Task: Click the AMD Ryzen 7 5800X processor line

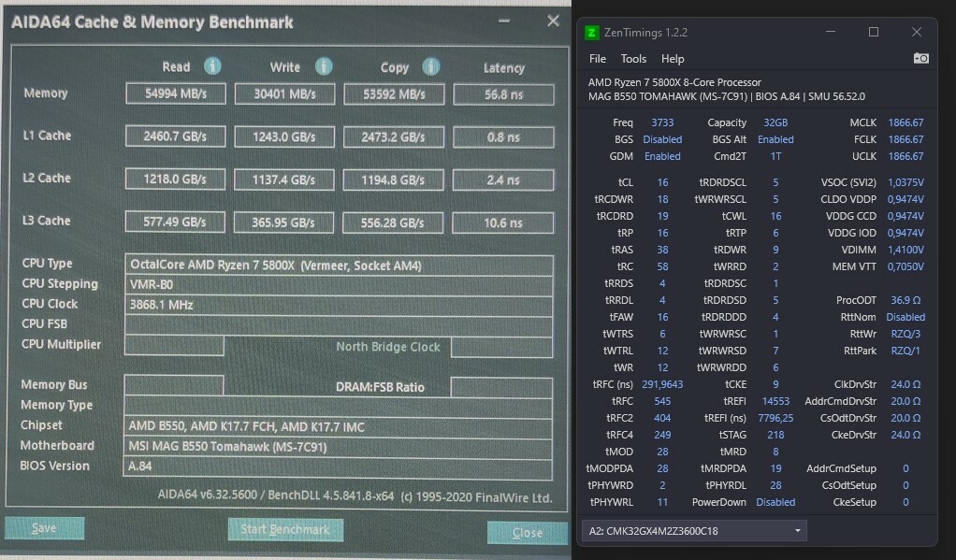Action: click(x=674, y=82)
